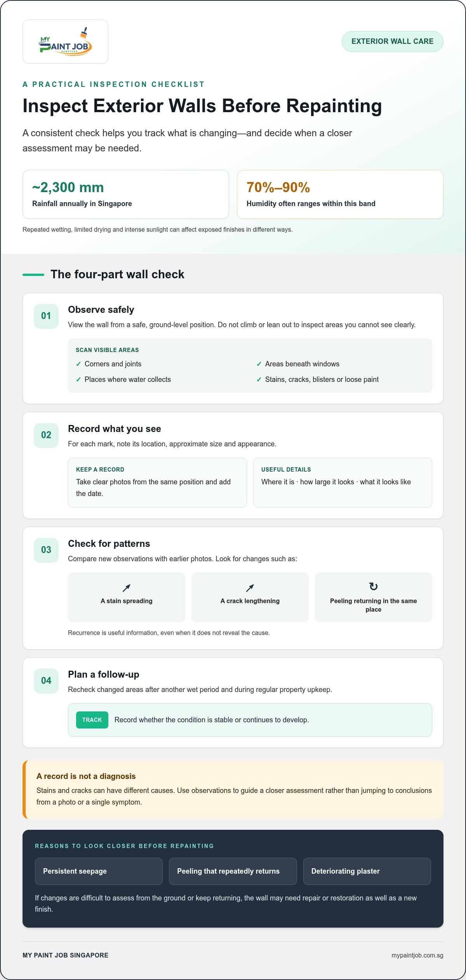
Task: Click the green TRACK label
Action: tap(92, 720)
